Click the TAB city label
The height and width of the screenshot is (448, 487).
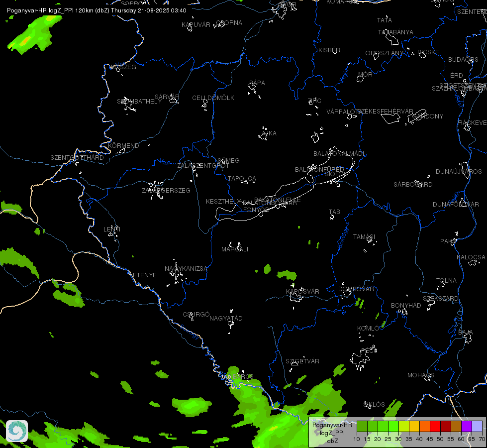pos(334,212)
